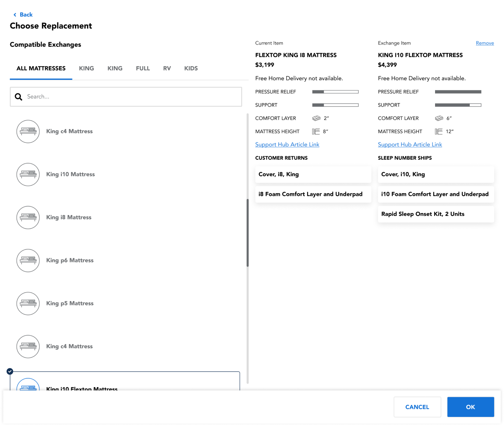The width and height of the screenshot is (504, 426).
Task: Choose the King p5 Mattress label
Action: point(70,303)
